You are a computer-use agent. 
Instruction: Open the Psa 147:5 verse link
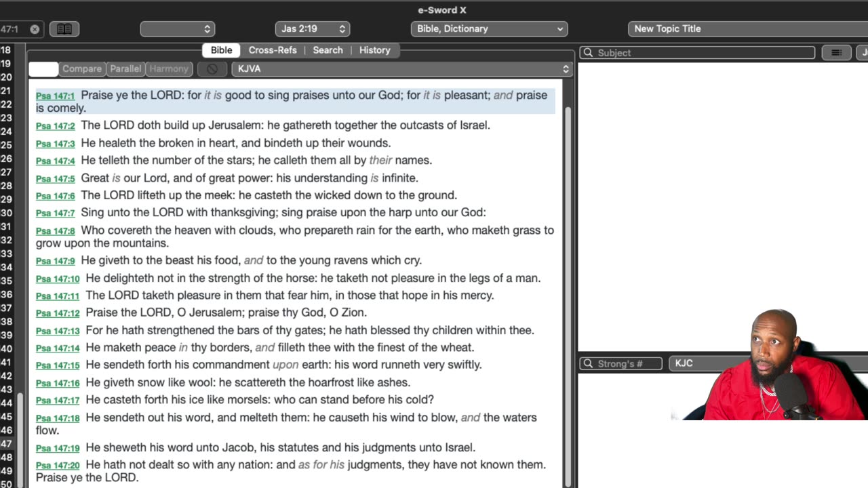pyautogui.click(x=55, y=179)
